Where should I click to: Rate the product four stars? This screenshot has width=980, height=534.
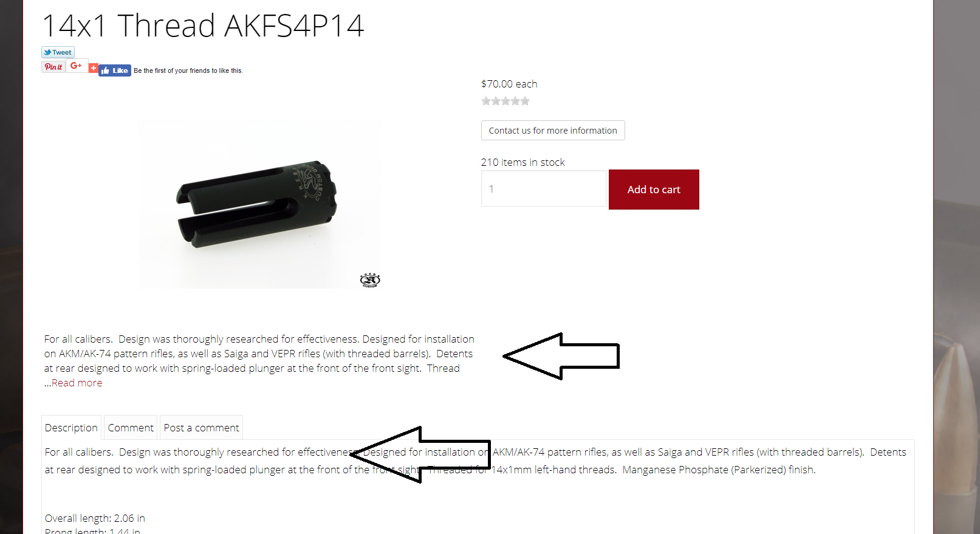click(x=515, y=101)
